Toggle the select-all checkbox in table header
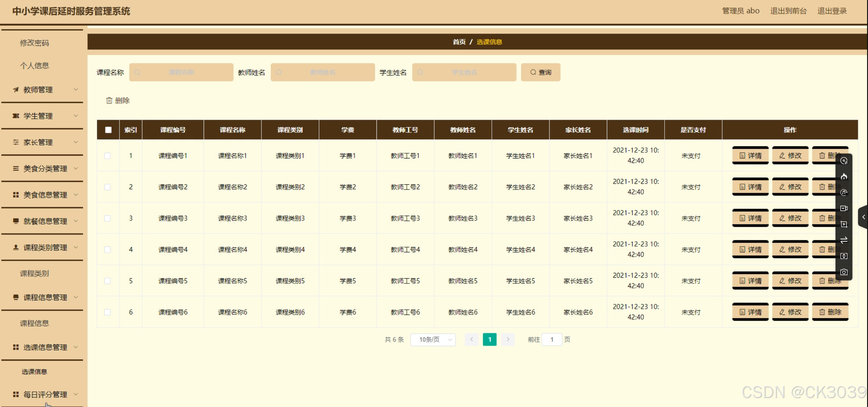This screenshot has width=868, height=407. [x=108, y=130]
